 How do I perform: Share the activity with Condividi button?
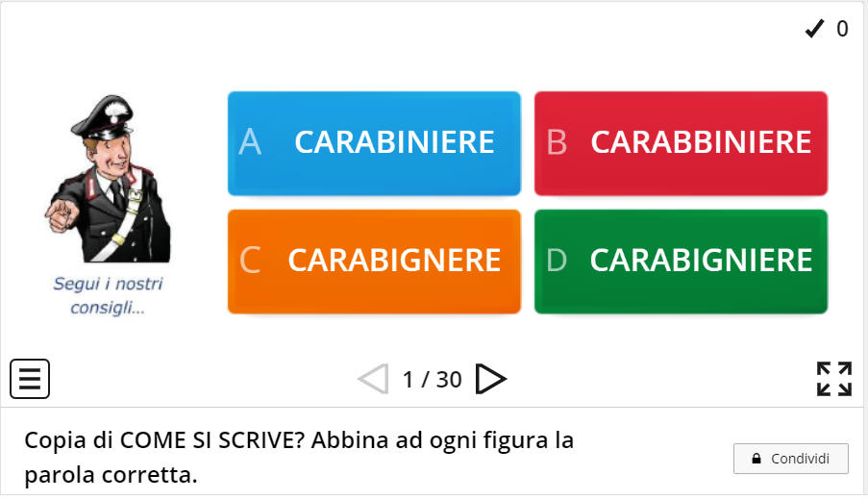tap(790, 459)
